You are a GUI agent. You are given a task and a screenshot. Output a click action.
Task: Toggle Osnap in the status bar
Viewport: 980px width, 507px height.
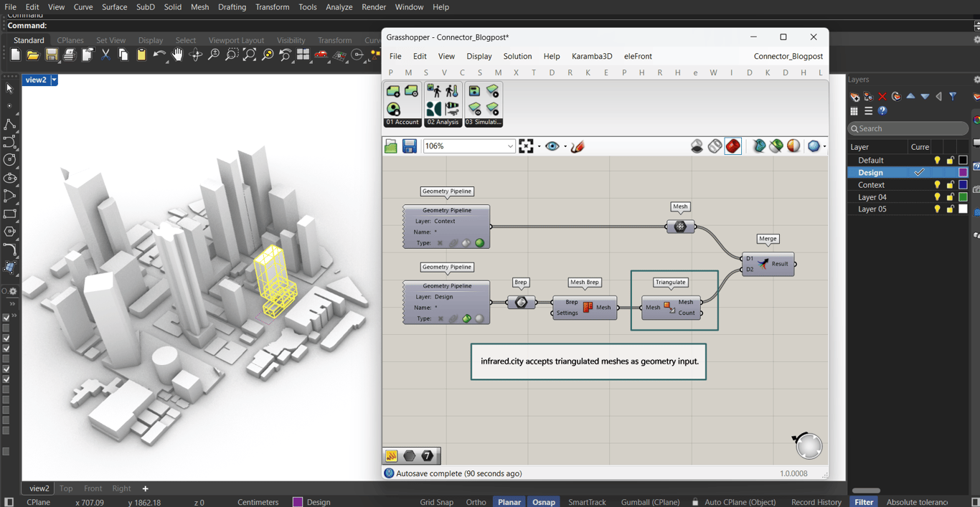click(543, 502)
